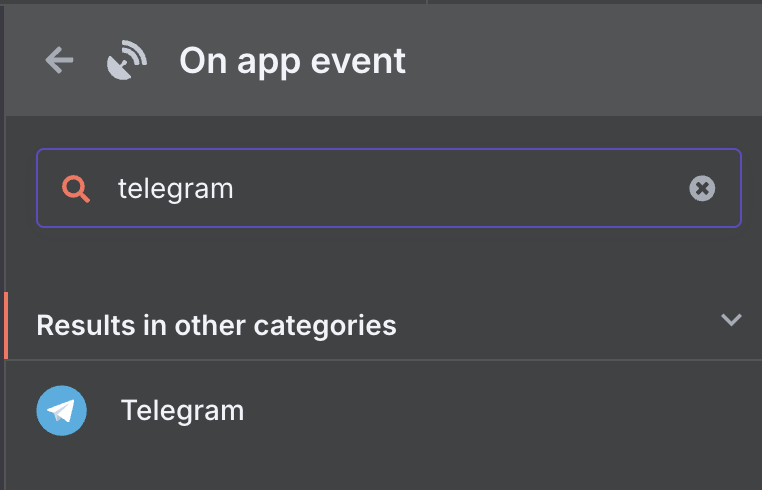762x490 pixels.
Task: Collapse the other categories results chevron
Action: click(731, 321)
